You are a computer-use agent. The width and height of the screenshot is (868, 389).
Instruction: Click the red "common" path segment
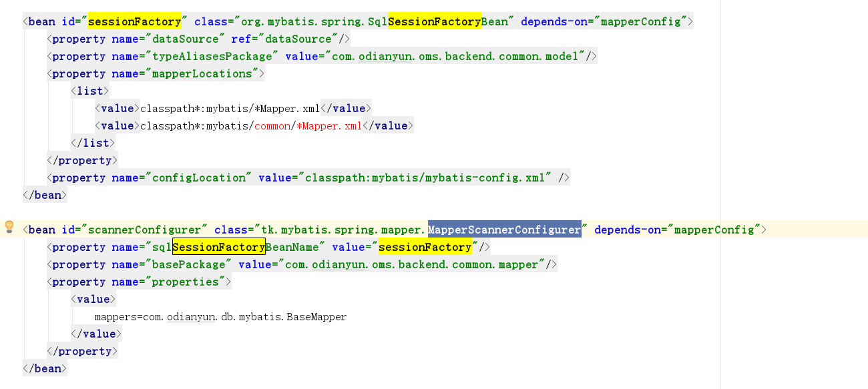point(272,125)
